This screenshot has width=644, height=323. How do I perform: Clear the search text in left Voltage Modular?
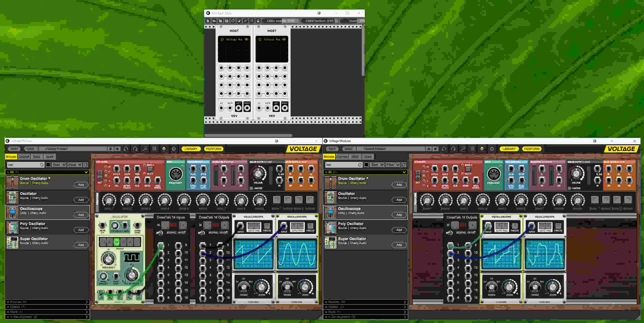(x=42, y=165)
